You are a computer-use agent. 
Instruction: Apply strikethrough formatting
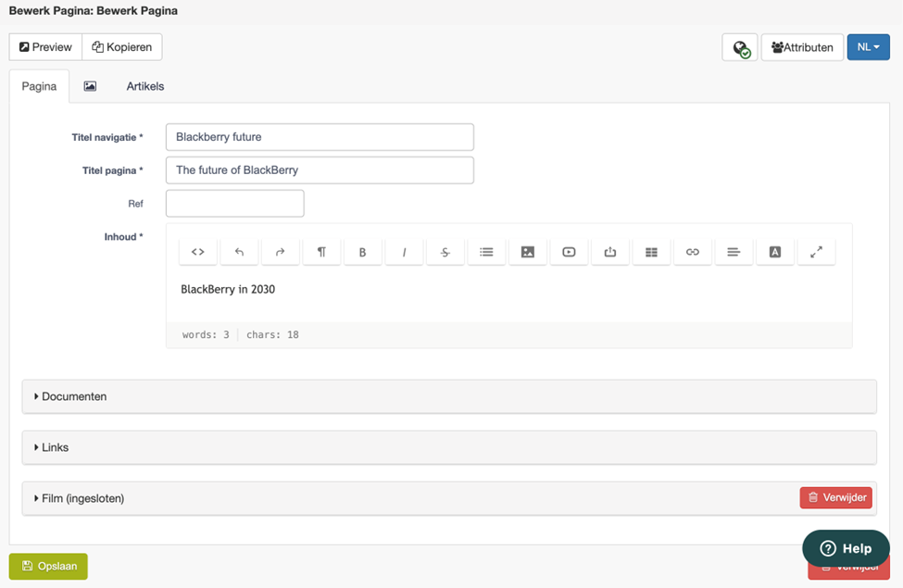(x=445, y=252)
